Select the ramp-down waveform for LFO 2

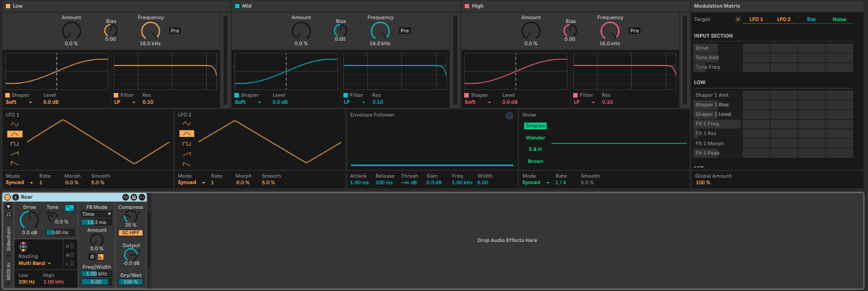point(185,164)
